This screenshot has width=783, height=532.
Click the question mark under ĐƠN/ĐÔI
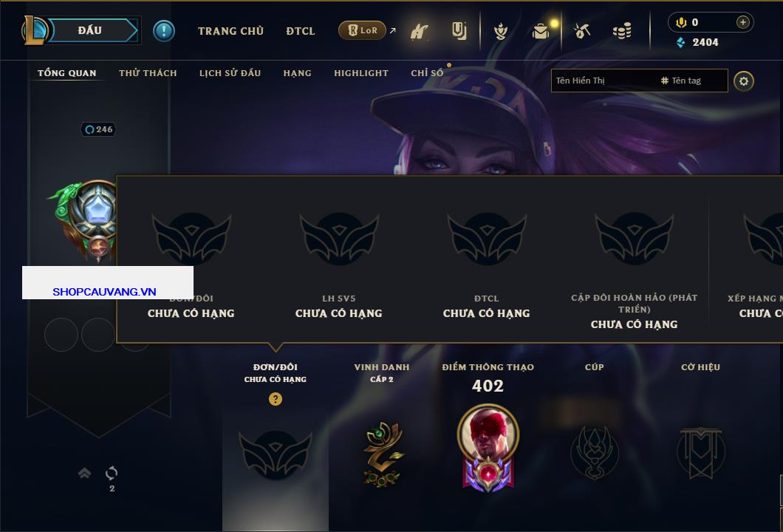pyautogui.click(x=275, y=398)
